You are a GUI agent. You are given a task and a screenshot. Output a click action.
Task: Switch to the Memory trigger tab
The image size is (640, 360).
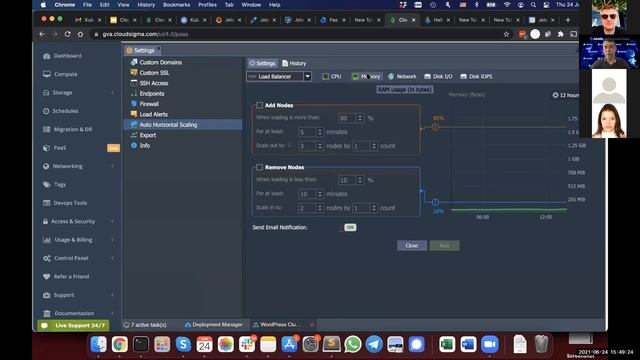click(x=366, y=76)
